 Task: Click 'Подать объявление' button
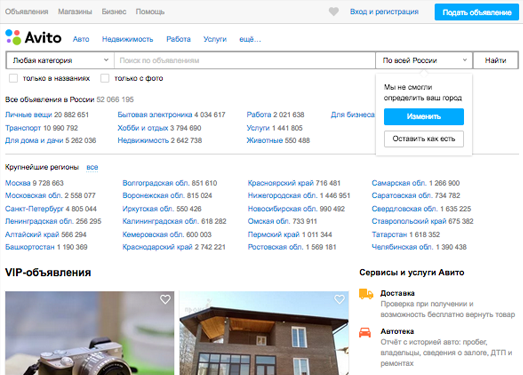477,12
